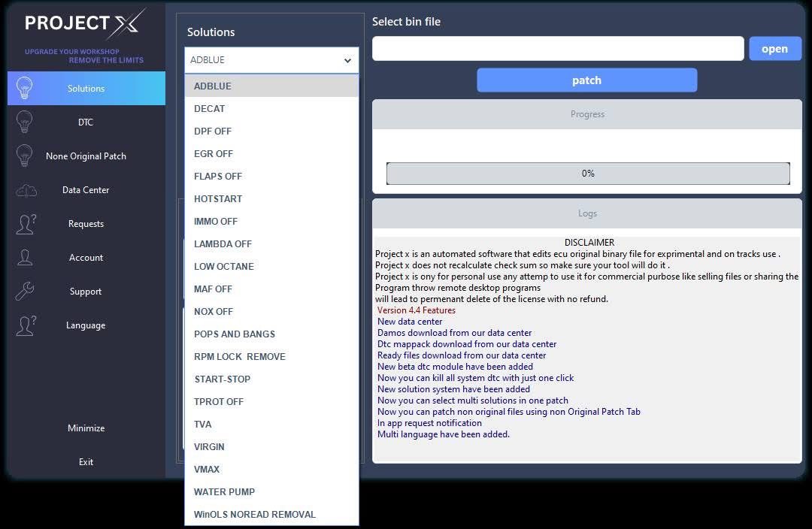Select WinOLS NOREAD REMOVAL option
The height and width of the screenshot is (529, 812).
[255, 515]
